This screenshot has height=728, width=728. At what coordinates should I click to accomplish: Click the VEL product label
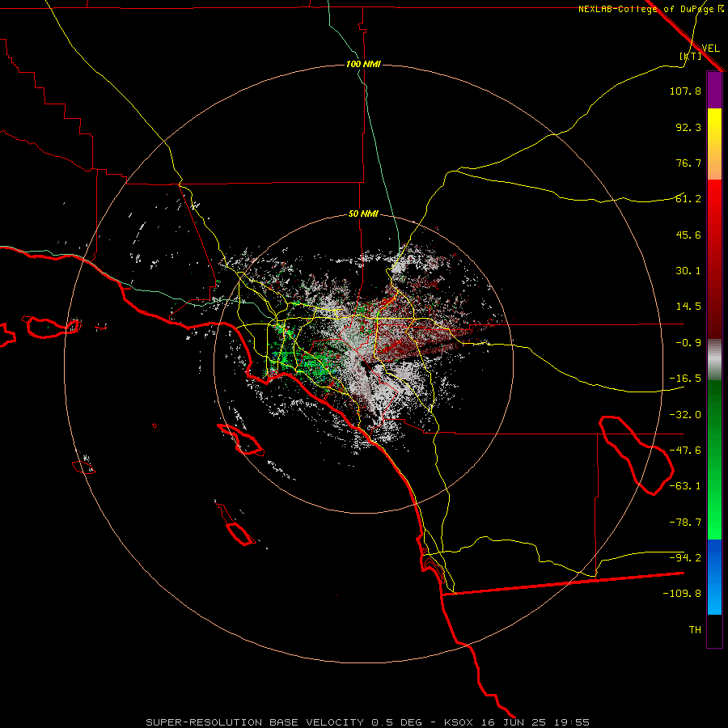click(710, 49)
